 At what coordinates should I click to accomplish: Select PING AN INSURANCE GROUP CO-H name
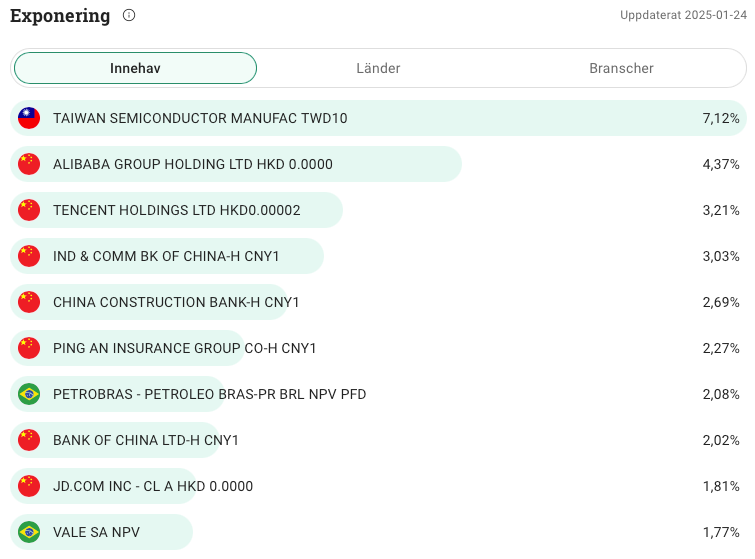tap(184, 348)
